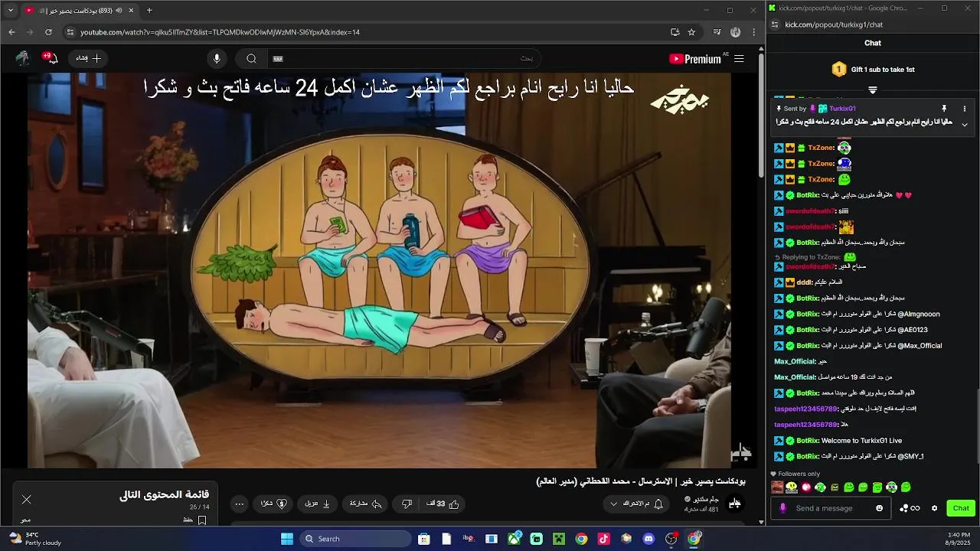Viewport: 980px width, 551px height.
Task: Download the video via the تنزيل button
Action: [317, 504]
